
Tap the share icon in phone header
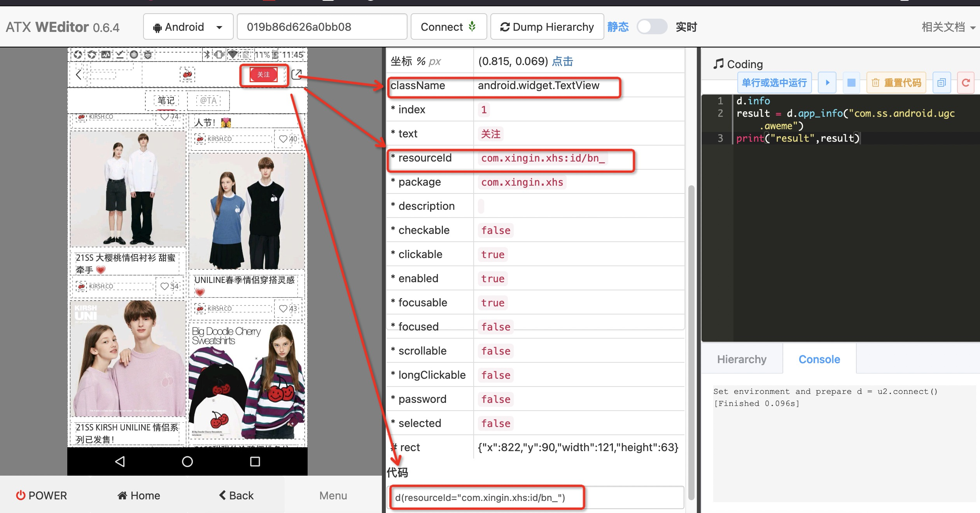coord(297,74)
